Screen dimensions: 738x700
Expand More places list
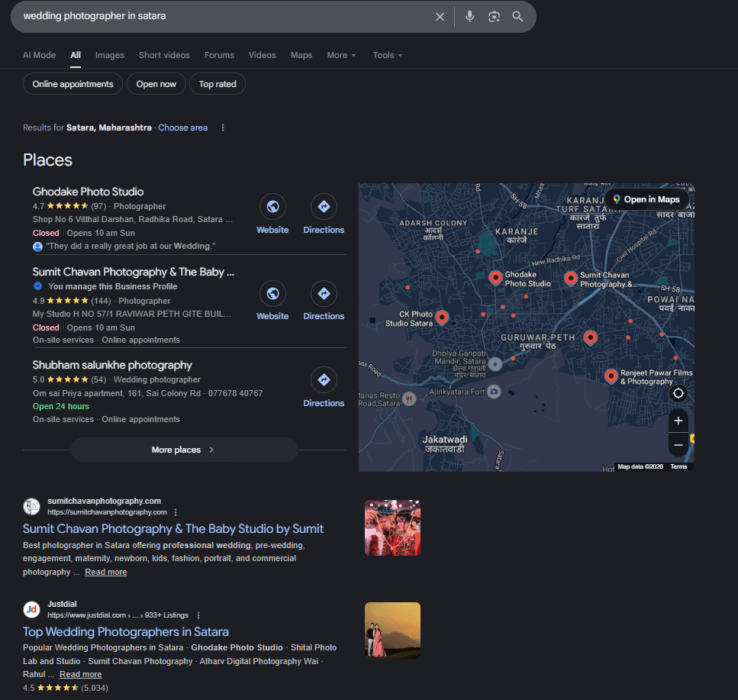[185, 450]
